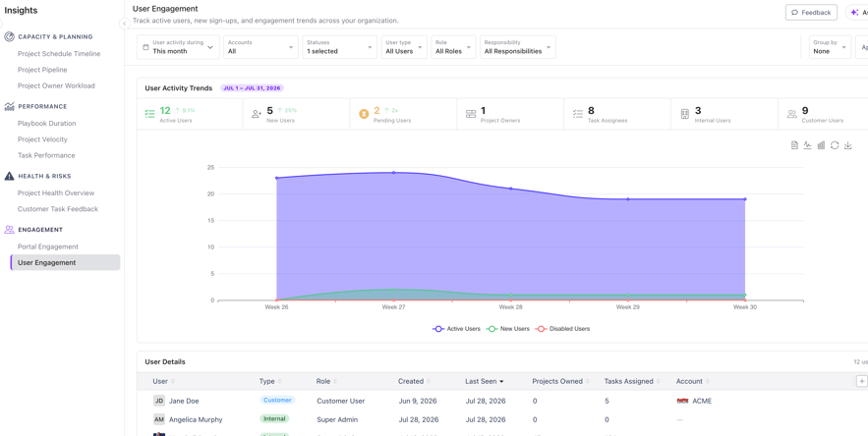Sort table by Projects Owned column

560,381
